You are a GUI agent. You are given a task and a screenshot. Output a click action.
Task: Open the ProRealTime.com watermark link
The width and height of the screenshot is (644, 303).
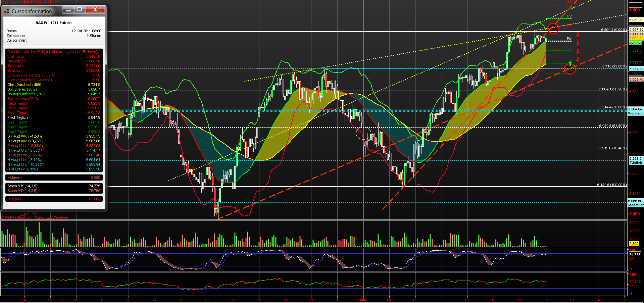17,217
